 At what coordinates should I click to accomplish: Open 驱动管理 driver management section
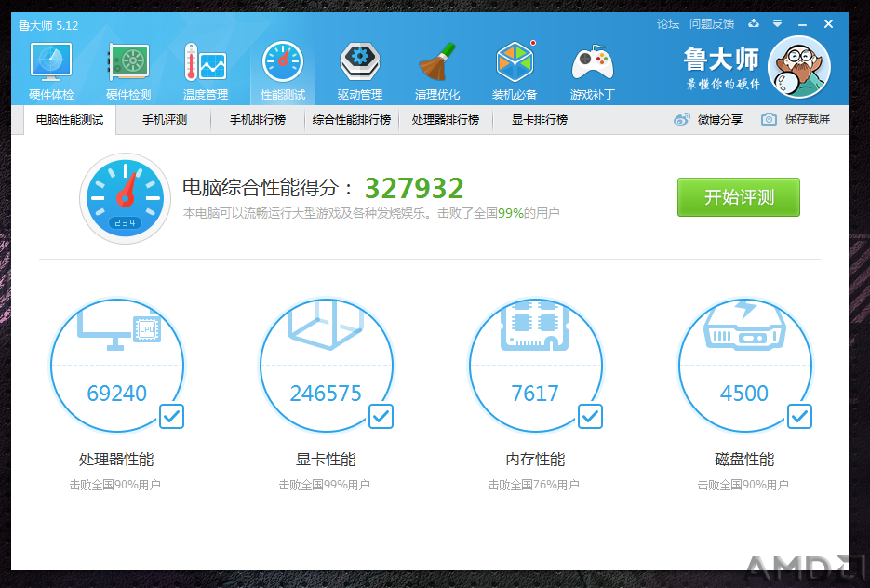360,71
